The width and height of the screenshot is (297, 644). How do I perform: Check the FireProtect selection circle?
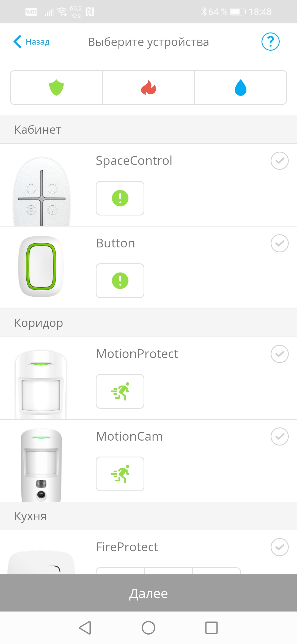(279, 547)
